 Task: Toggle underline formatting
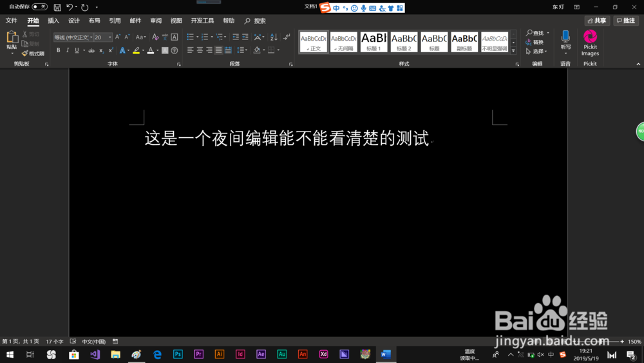[x=77, y=50]
